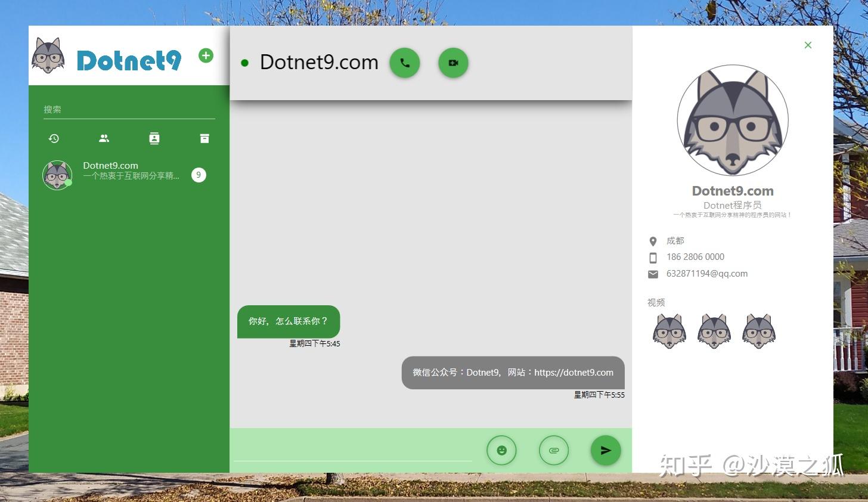This screenshot has width=868, height=502.
Task: Attach a file using the paperclip icon
Action: (554, 450)
